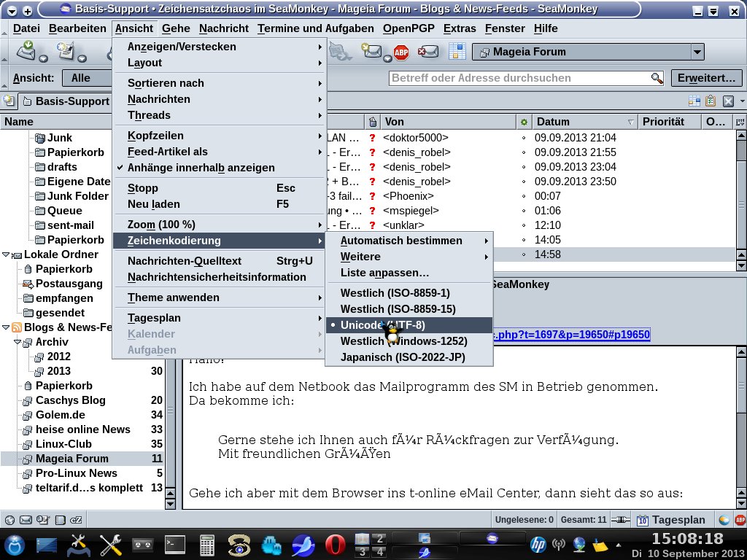
Task: Click the Tagesplan status bar button
Action: (x=671, y=520)
